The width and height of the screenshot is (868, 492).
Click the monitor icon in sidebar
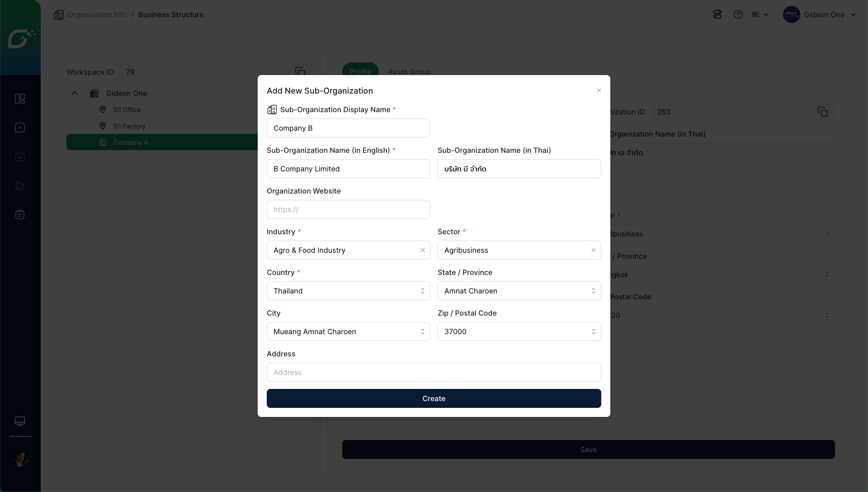coord(20,421)
